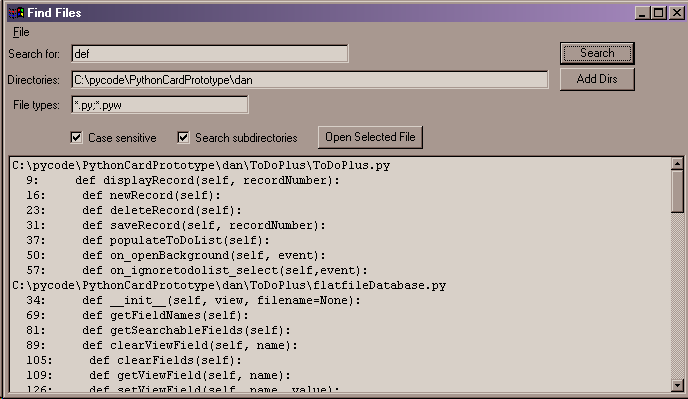Select result line 50 on_openBackground
This screenshot has width=688, height=399.
pos(176,255)
